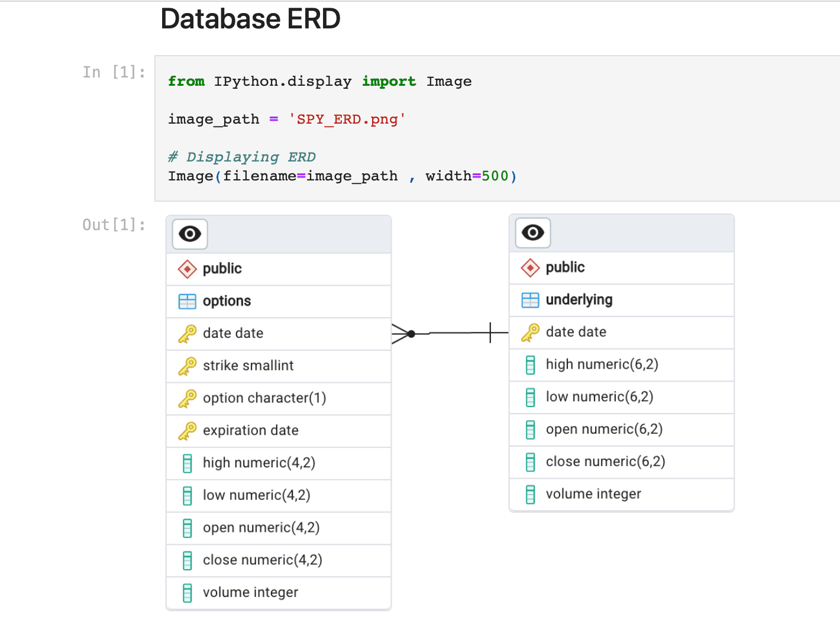This screenshot has height=620, width=840.
Task: Click the table icon beside underlying
Action: [531, 301]
